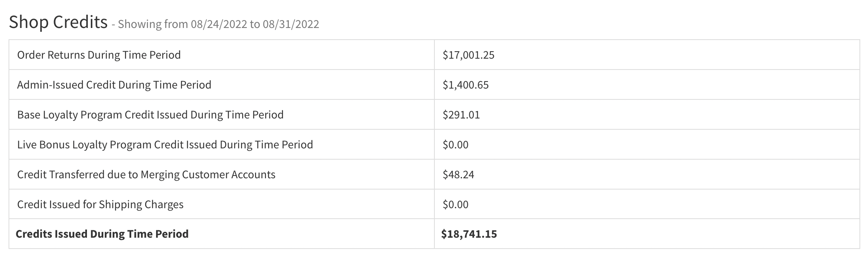Click the Base Loyalty Program Credit Issued row label
This screenshot has height=261, width=868.
150,115
